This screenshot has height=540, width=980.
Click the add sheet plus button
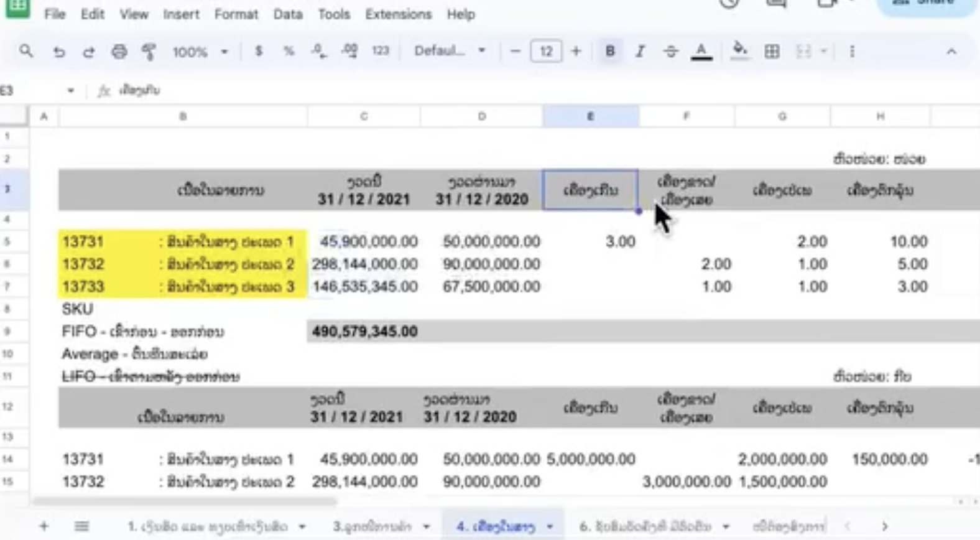coord(44,526)
